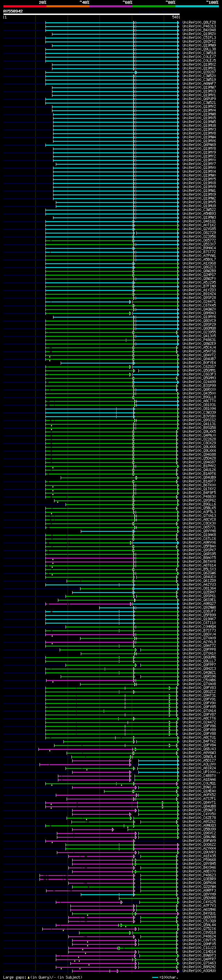Click the cyan alignment bar for UniRef100_Q39287

[112, 72]
